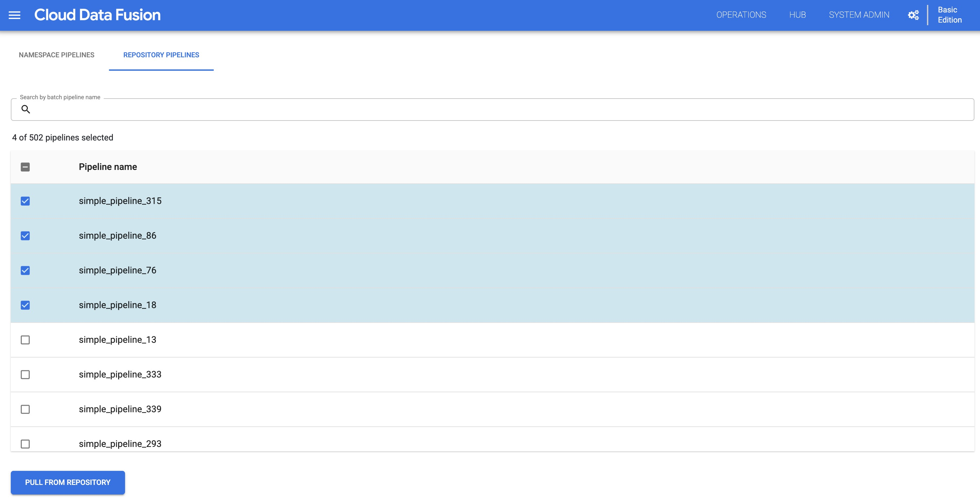
Task: Toggle the indeterminate header checkbox
Action: pos(25,166)
